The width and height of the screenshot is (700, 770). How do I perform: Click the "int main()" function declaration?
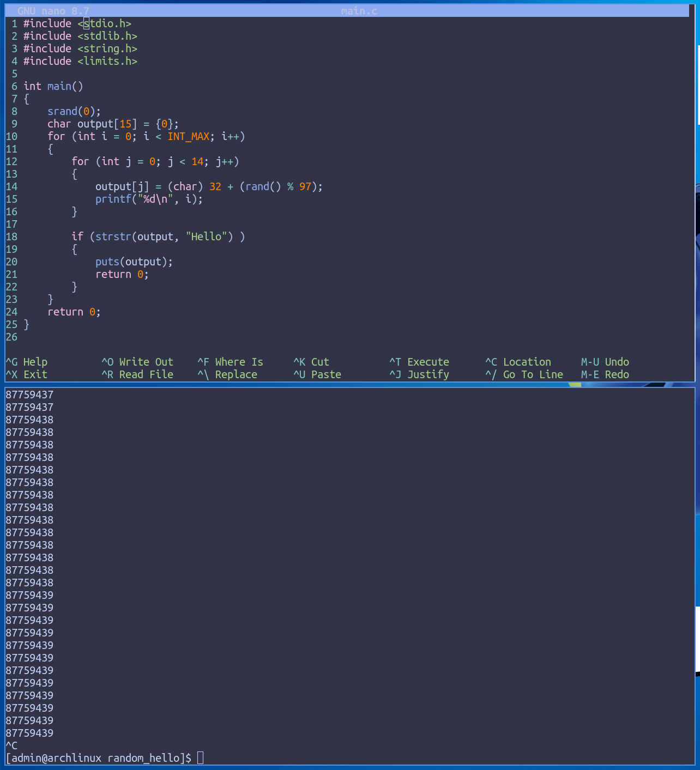click(53, 86)
